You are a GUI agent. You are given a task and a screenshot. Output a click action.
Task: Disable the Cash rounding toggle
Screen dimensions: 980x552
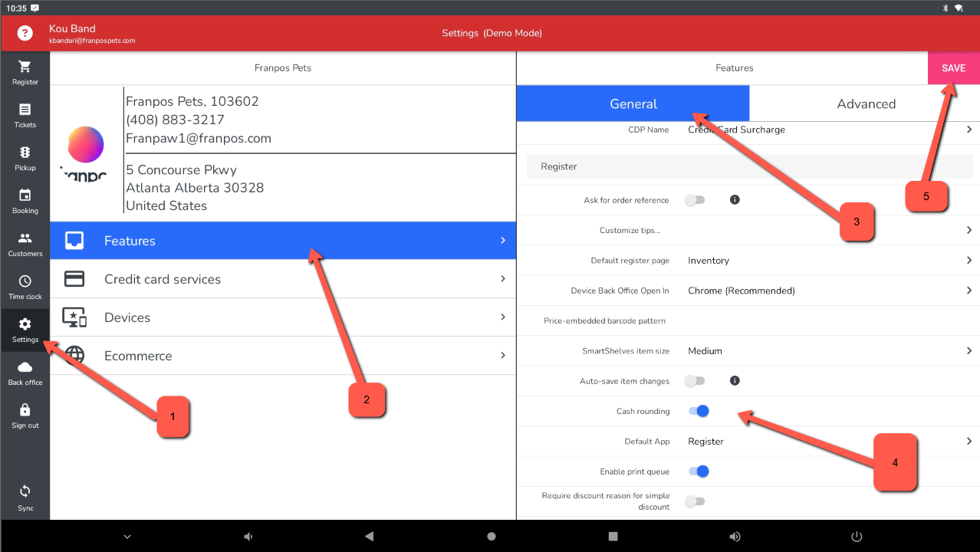[x=699, y=411]
